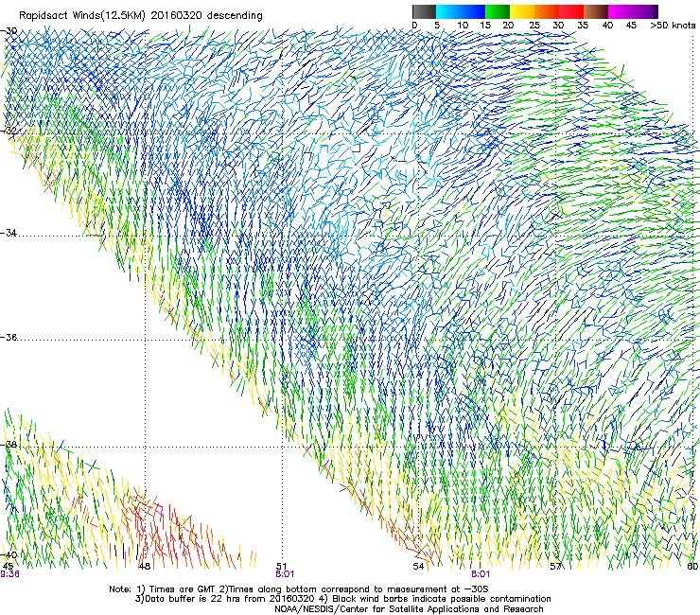
Task: Click the '-40' latitude axis label
Action: (x=9, y=554)
